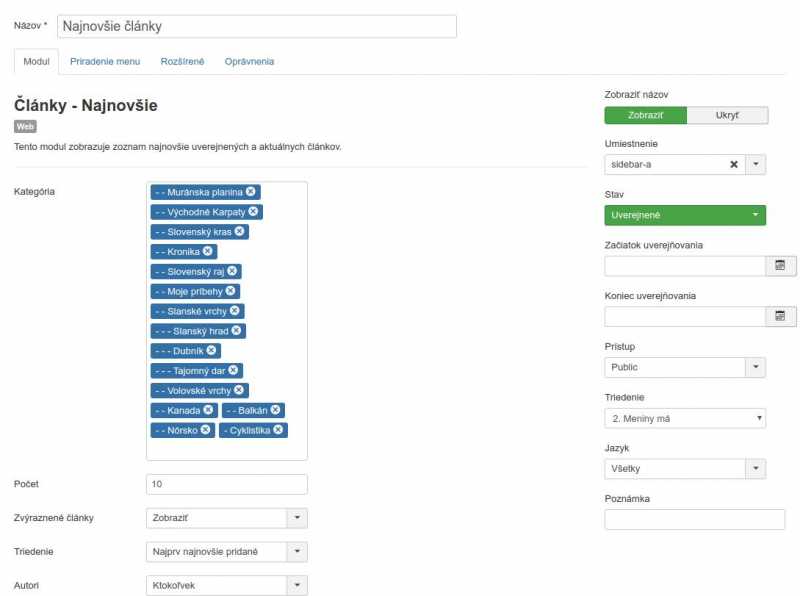Screen dimensions: 800x596
Task: Open calendar for Koniec uverejňovania
Action: point(779,316)
